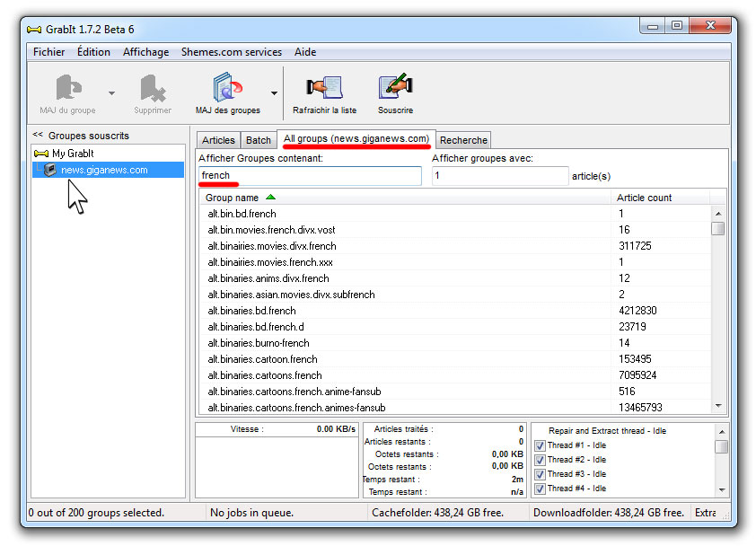This screenshot has height=546, width=756.
Task: Select the All groups (news.giganews.com) tab
Action: tap(356, 139)
